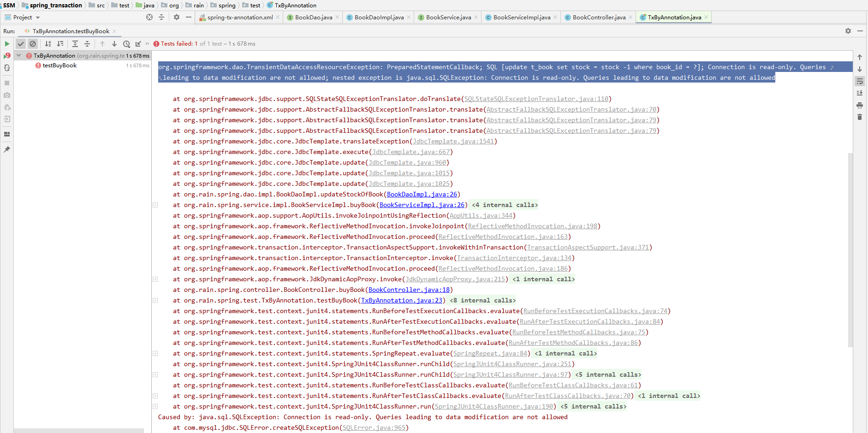Screen dimensions: 868x433
Task: Click the Import Tests icon
Action: pos(138,44)
